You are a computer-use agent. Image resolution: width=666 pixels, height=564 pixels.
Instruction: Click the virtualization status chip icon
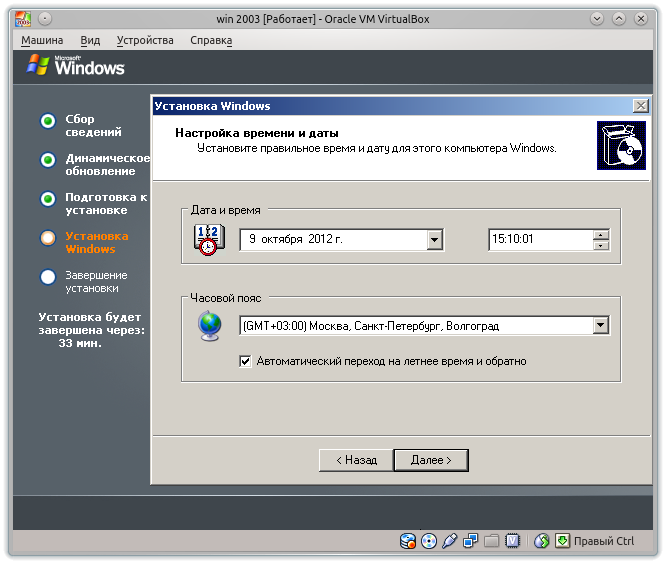click(x=512, y=541)
